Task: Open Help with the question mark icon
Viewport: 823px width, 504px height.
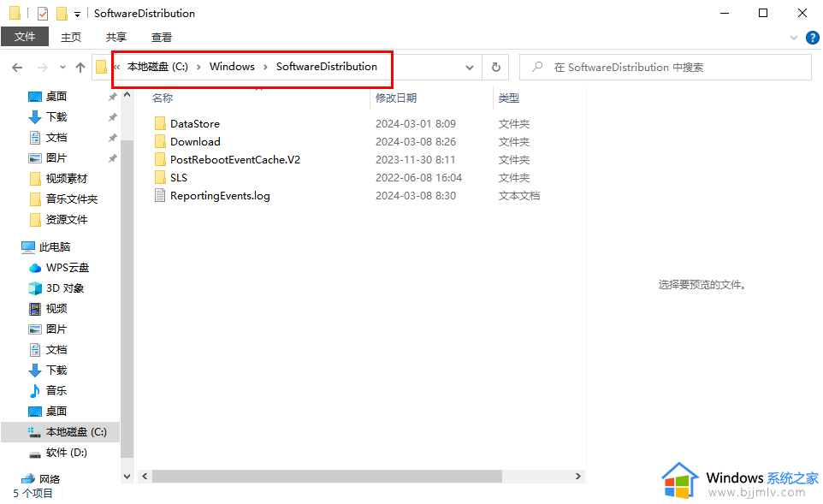Action: [813, 38]
